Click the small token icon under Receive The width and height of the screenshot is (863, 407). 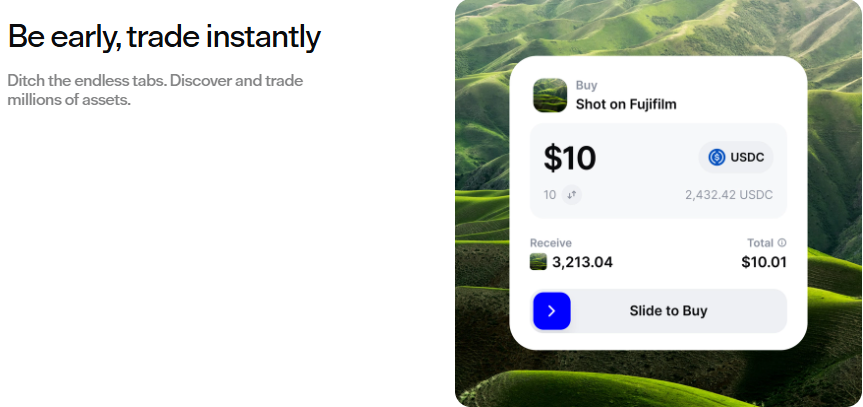[539, 262]
